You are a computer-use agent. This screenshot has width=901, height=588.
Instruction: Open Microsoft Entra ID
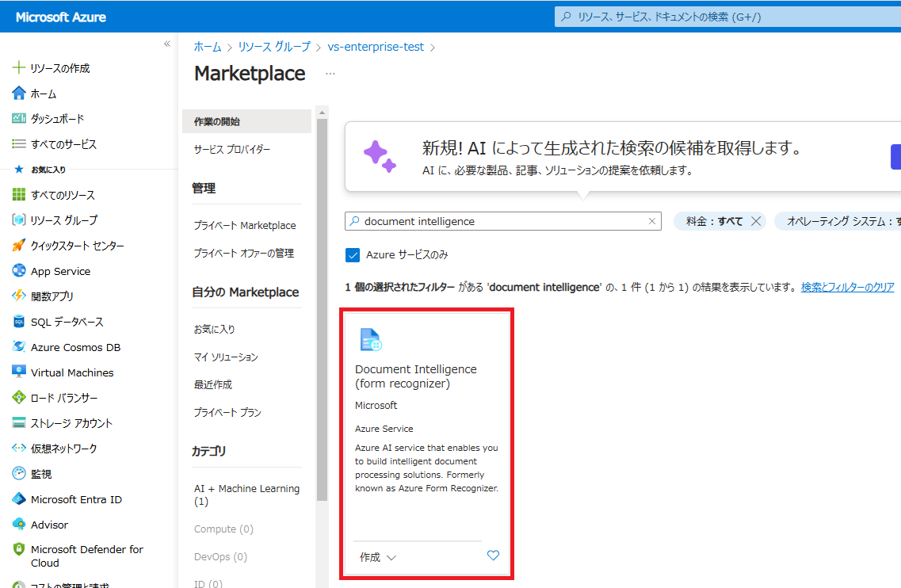click(x=17, y=498)
